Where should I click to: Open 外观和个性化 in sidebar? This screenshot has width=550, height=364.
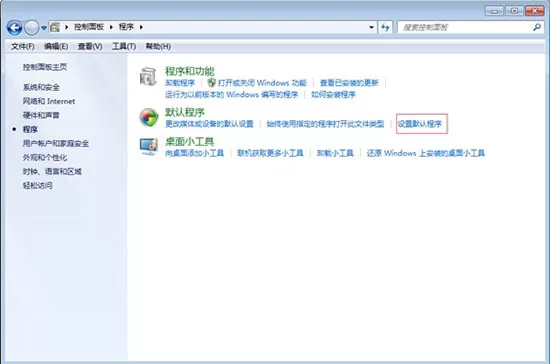[x=45, y=157]
